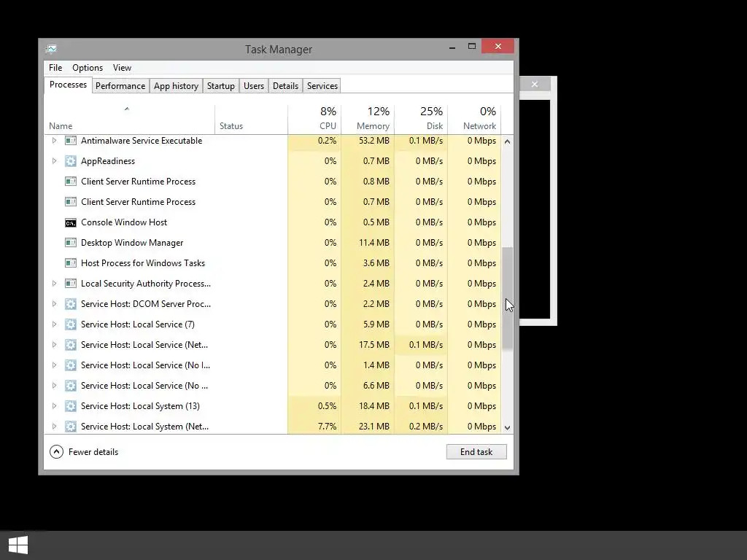Switch to the Details tab
747x560 pixels.
tap(285, 86)
